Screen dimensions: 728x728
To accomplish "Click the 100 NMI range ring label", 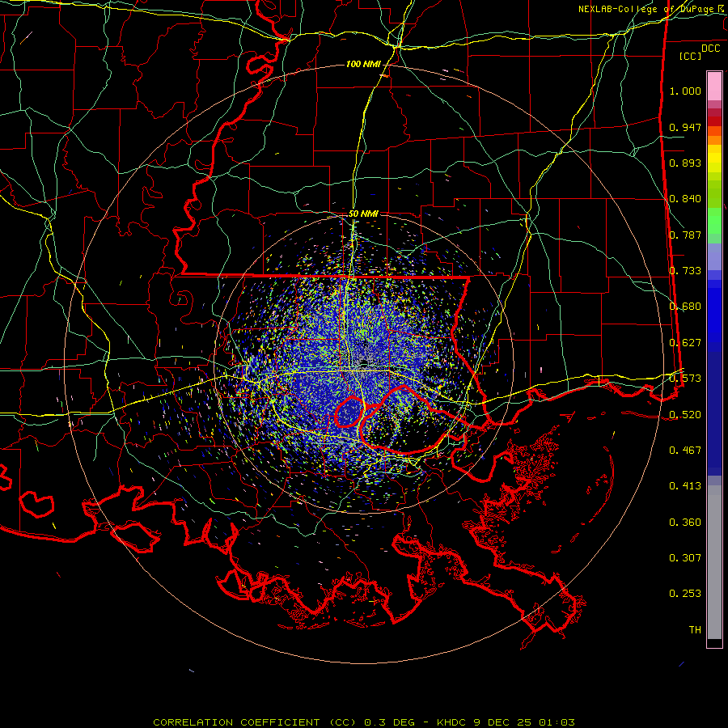I will click(x=363, y=64).
